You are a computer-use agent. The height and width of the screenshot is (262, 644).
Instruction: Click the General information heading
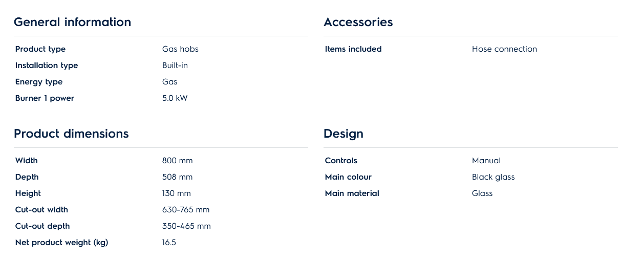point(72,22)
